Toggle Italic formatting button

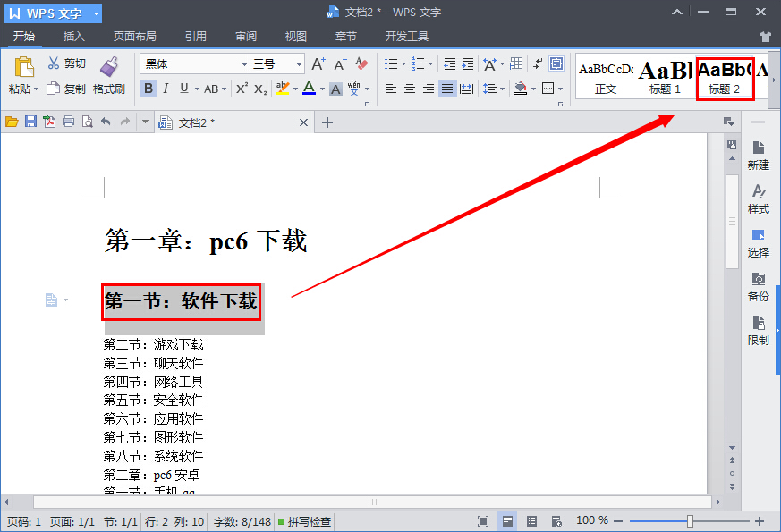click(166, 89)
